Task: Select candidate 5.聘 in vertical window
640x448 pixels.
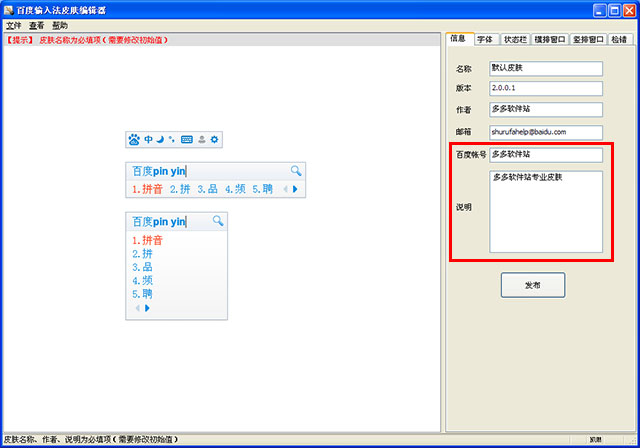Action: [142, 294]
